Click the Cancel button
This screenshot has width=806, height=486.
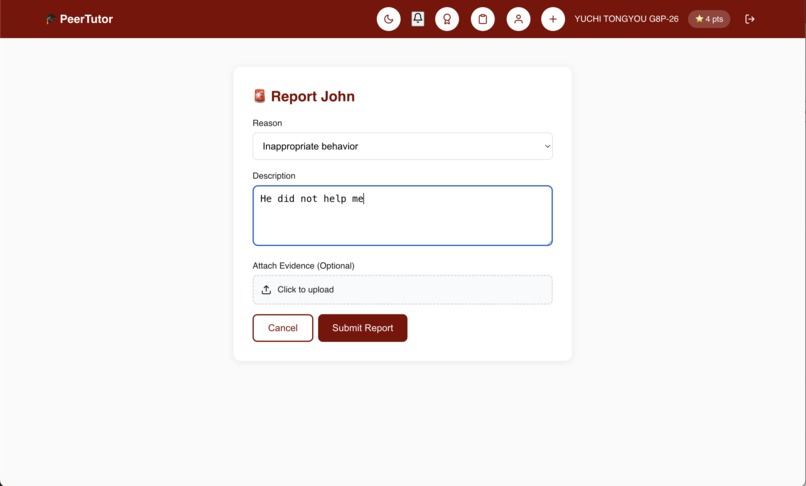point(283,328)
